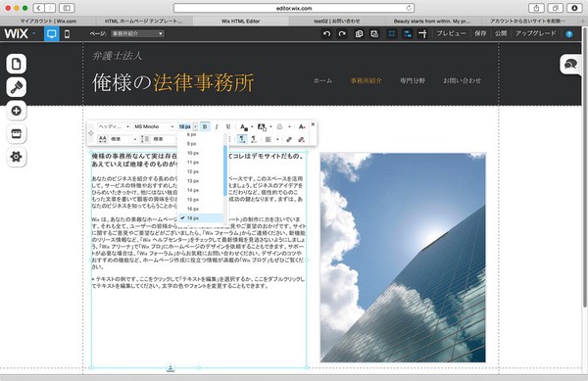Click お問い合わせ in site navigation

(x=462, y=80)
